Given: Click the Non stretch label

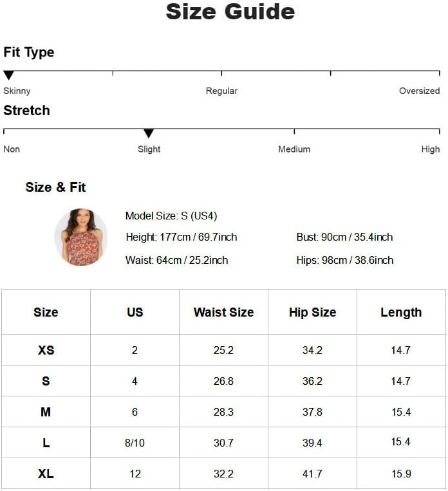Looking at the screenshot, I should click(x=12, y=149).
